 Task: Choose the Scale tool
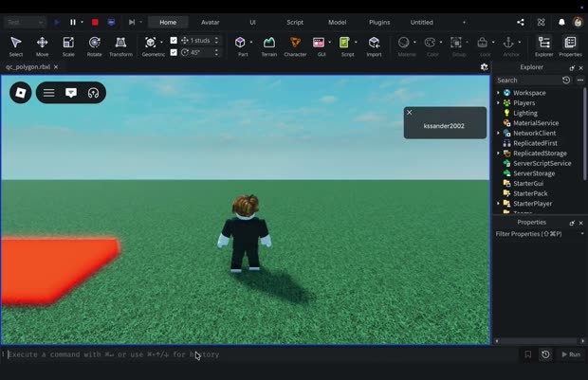click(x=68, y=46)
